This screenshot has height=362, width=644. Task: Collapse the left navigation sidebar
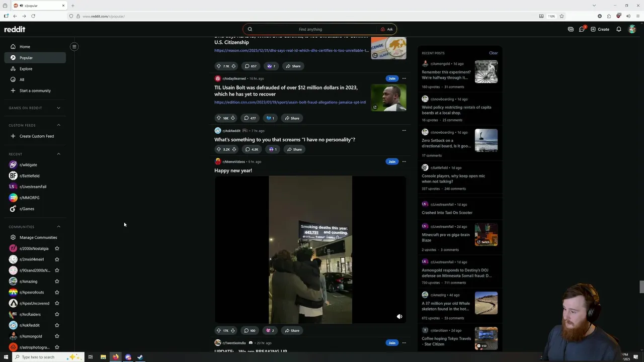tap(74, 47)
